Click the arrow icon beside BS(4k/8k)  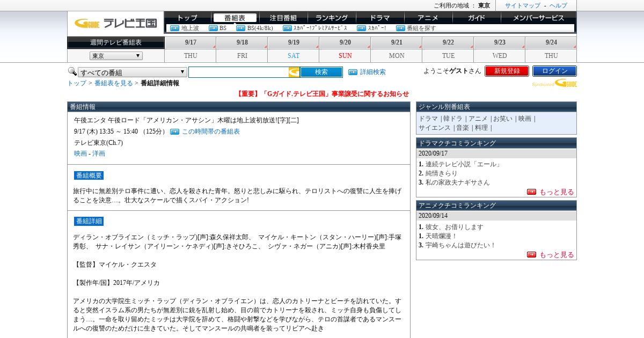240,28
